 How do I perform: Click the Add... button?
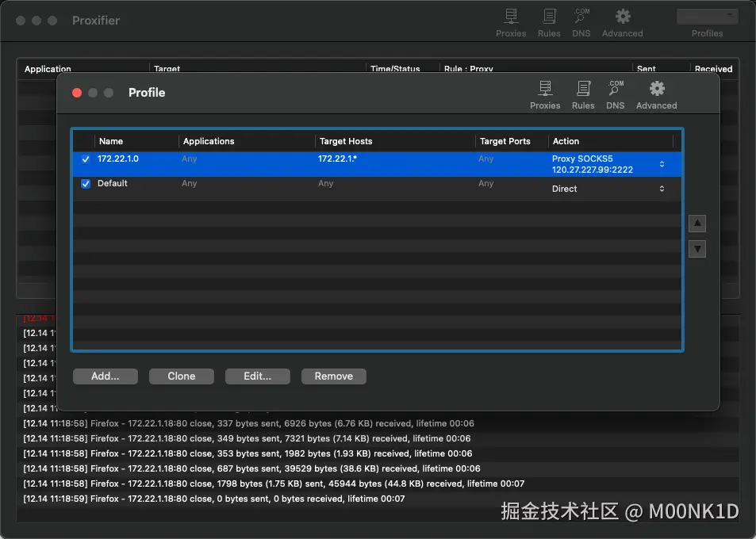(x=105, y=377)
